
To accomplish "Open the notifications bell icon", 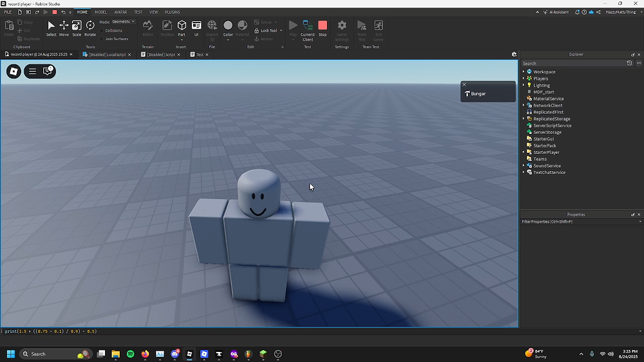I will click(577, 12).
